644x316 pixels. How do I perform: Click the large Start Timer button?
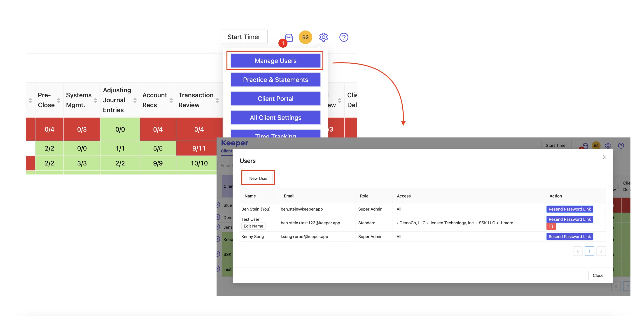coord(244,37)
